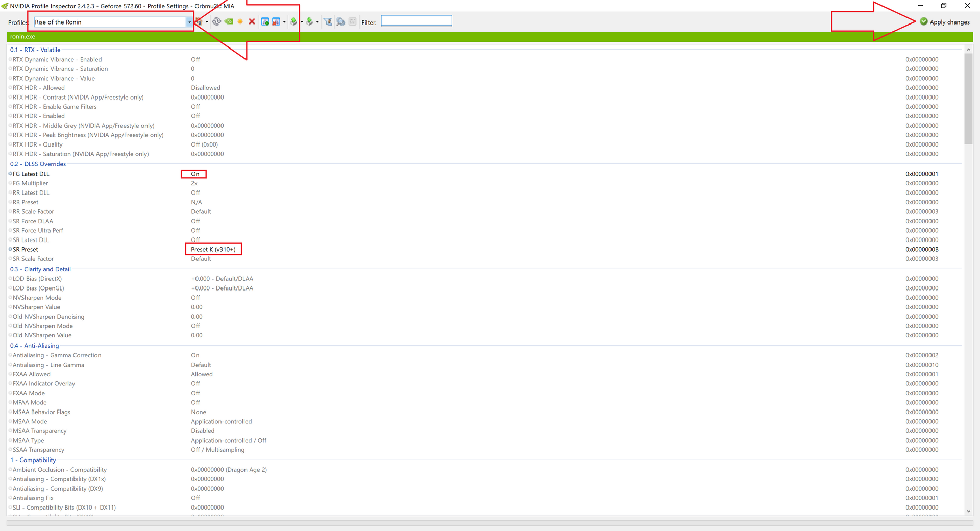
Task: Open the export profiles dropdown arrow
Action: point(302,22)
